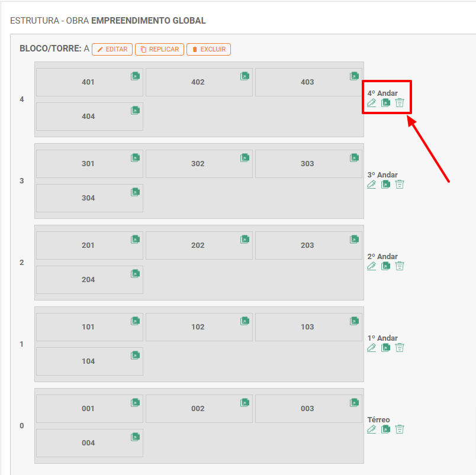Replicate 1º Andar using its copy icon
The width and height of the screenshot is (476, 475).
click(385, 348)
